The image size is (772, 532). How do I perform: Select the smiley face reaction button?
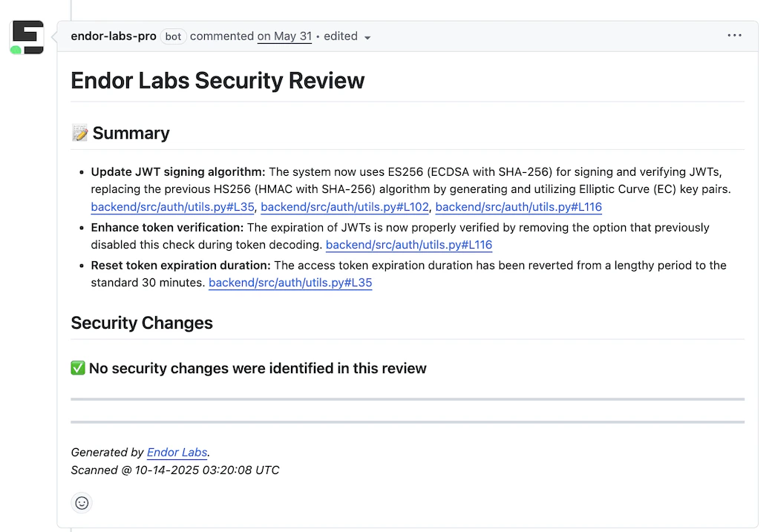point(82,502)
